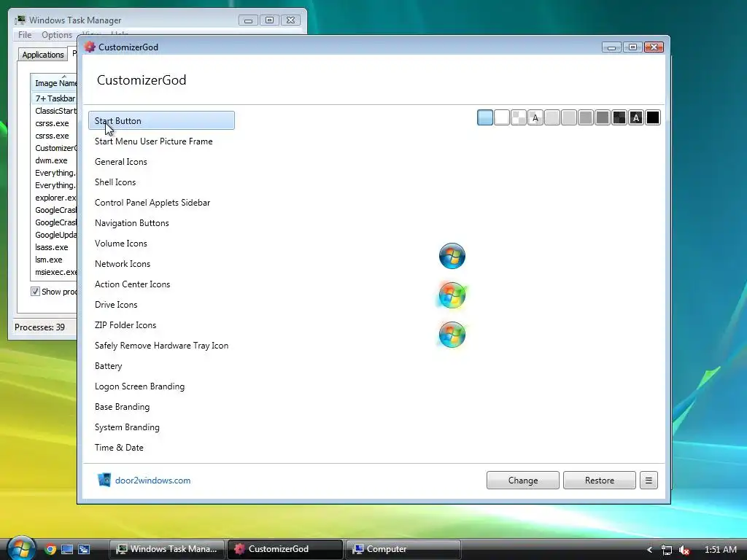
Task: Select the lsm.exe process row
Action: [x=54, y=260]
